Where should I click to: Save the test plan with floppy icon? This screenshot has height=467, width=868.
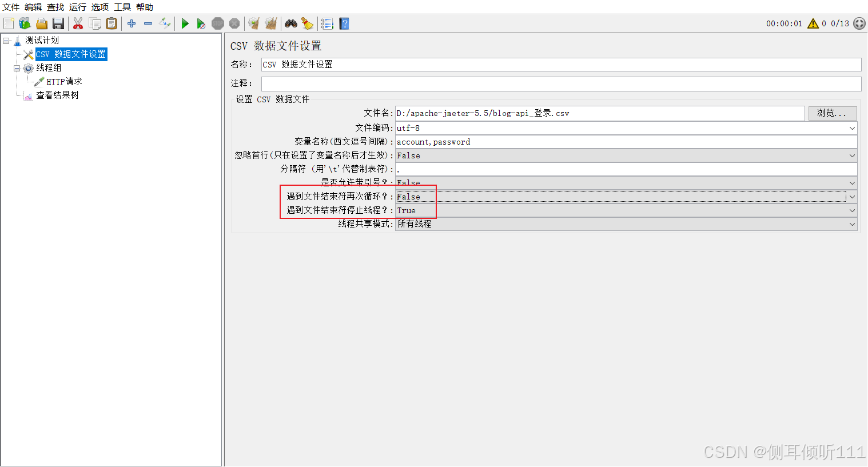(58, 23)
